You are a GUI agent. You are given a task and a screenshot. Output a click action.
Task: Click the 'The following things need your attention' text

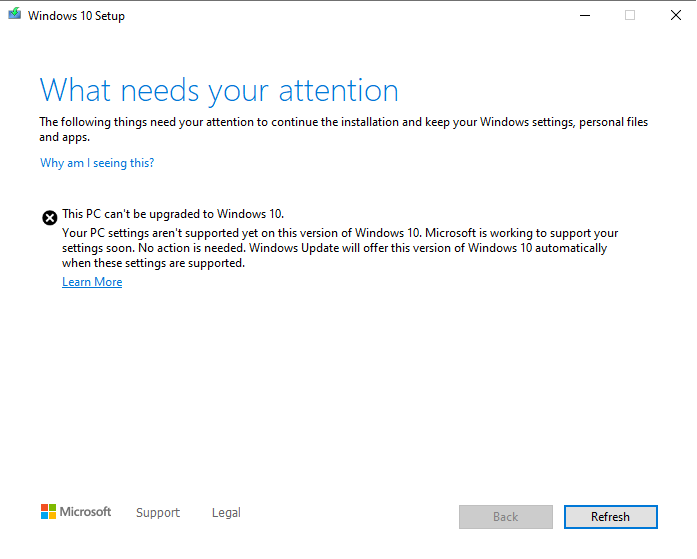[344, 129]
